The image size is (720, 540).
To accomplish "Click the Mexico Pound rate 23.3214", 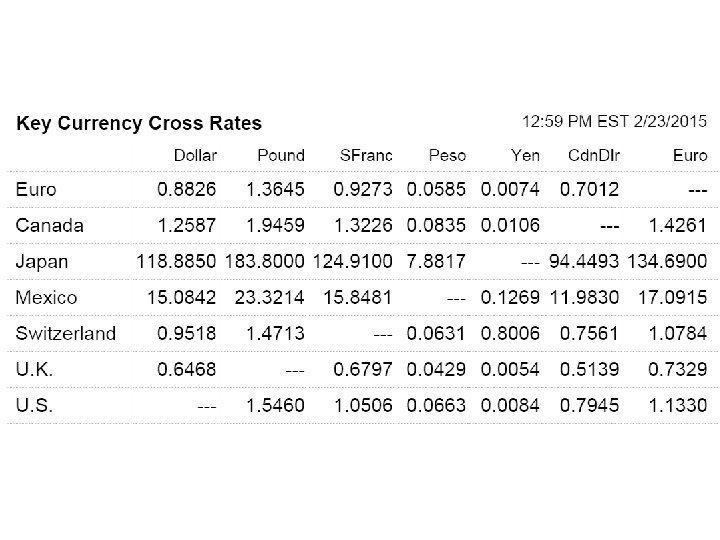I will pyautogui.click(x=263, y=297).
